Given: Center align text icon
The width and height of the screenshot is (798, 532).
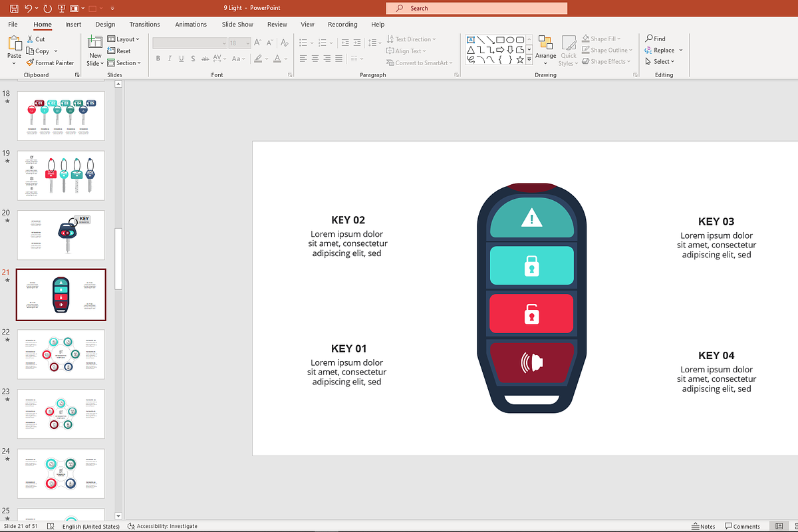Looking at the screenshot, I should [315, 59].
